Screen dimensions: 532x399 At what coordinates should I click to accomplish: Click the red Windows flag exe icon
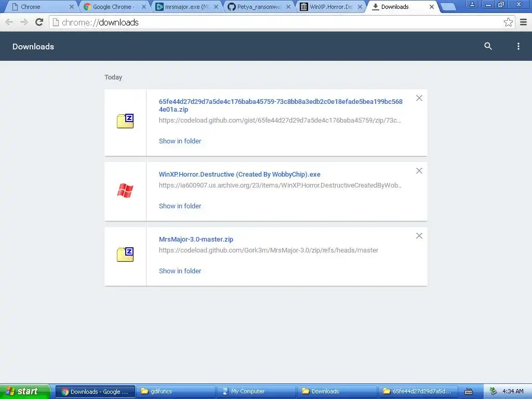pos(125,190)
